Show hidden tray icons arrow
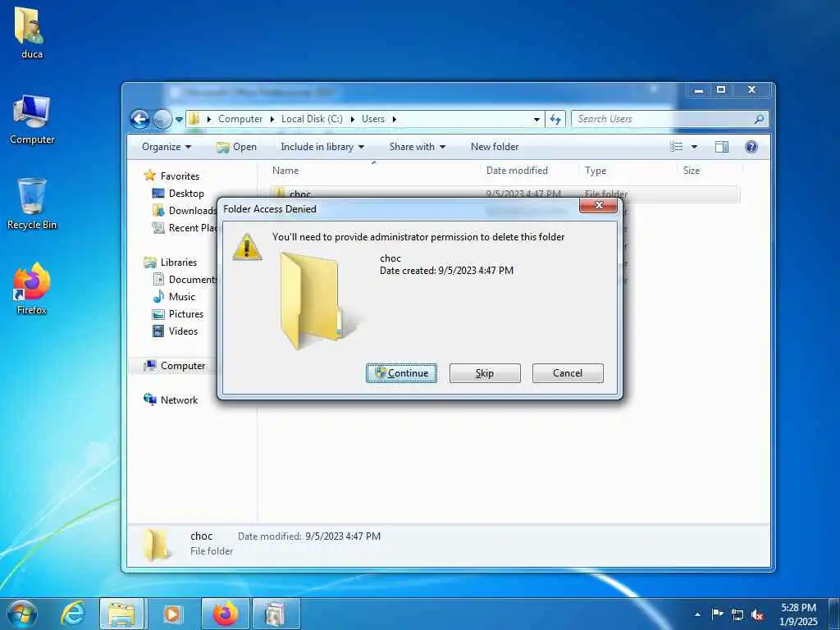The image size is (840, 630). coord(697,614)
